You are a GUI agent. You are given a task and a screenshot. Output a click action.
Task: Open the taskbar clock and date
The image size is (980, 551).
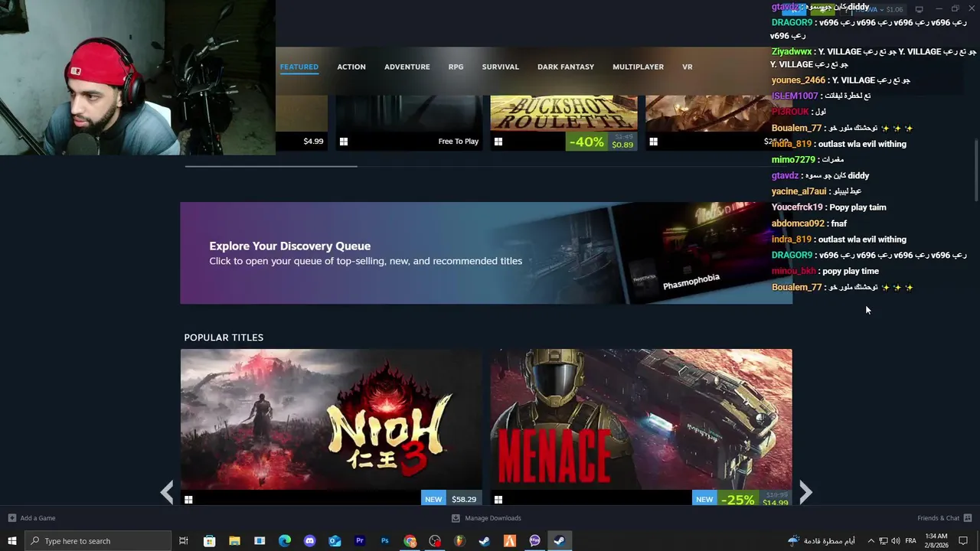click(936, 541)
